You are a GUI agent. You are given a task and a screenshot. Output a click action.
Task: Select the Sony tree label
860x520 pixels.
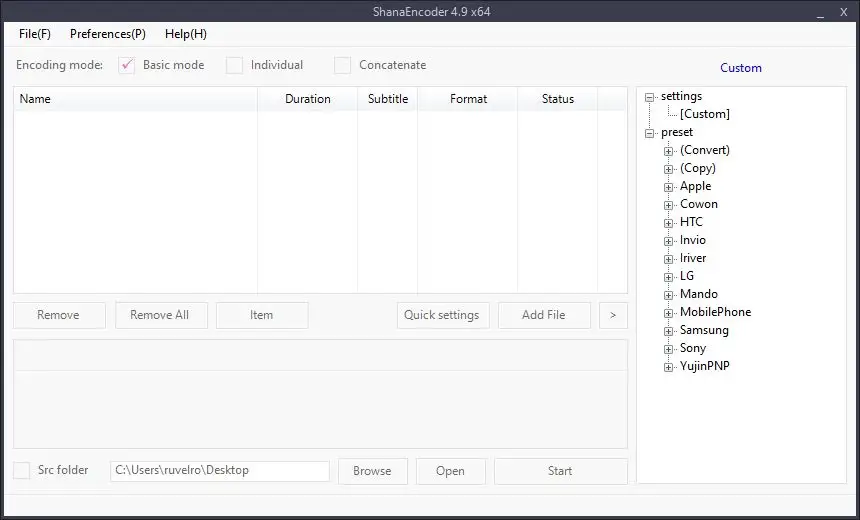693,348
